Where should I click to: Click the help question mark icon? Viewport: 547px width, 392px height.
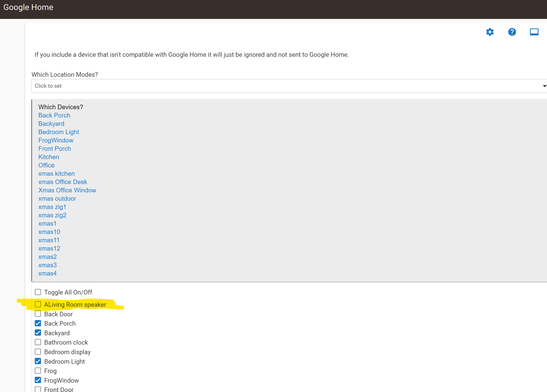(512, 32)
